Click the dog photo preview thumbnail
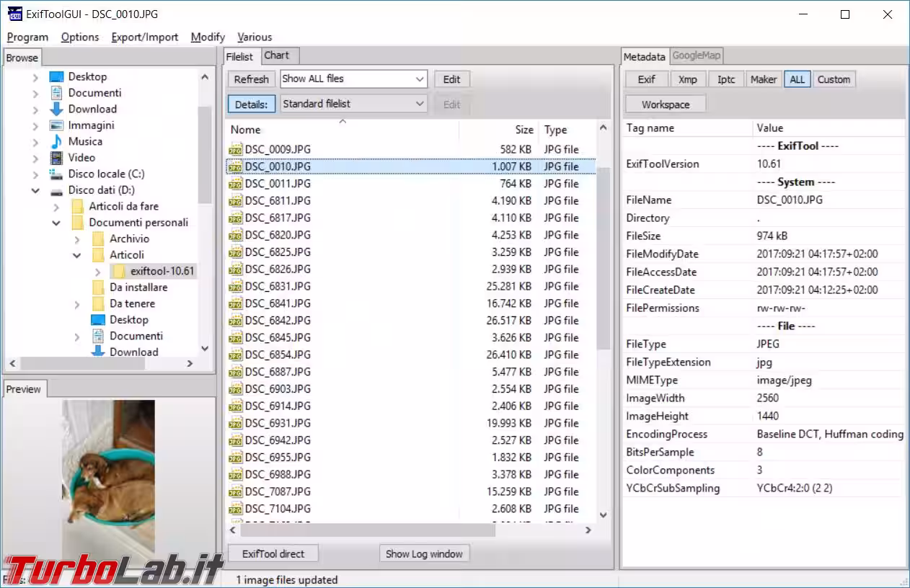 point(108,477)
